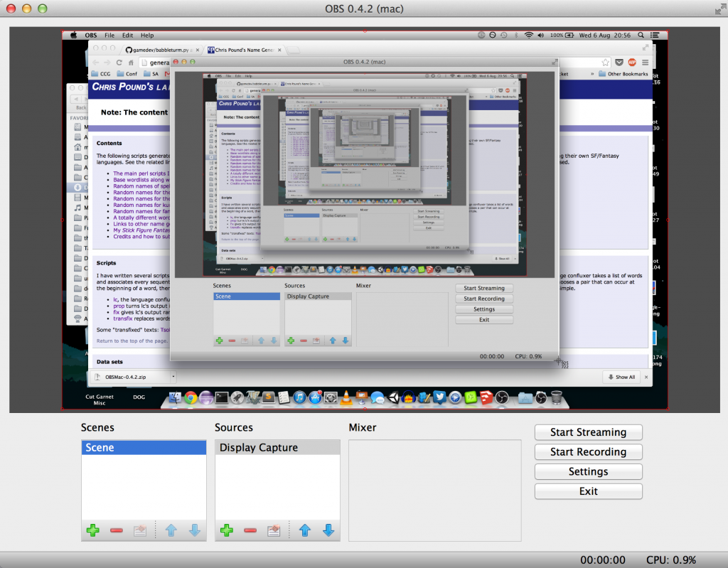Image resolution: width=728 pixels, height=568 pixels.
Task: Open the OBS Settings button
Action: (x=588, y=471)
